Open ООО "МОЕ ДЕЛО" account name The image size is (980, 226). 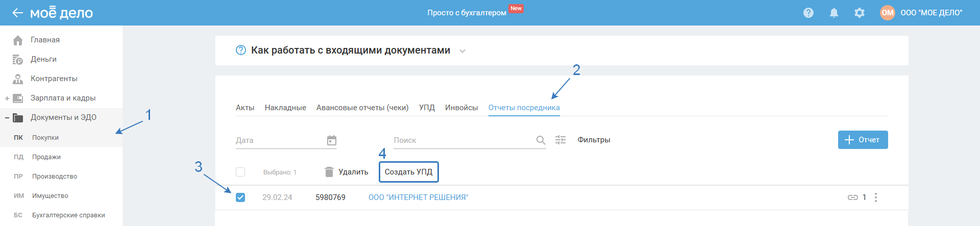click(932, 13)
